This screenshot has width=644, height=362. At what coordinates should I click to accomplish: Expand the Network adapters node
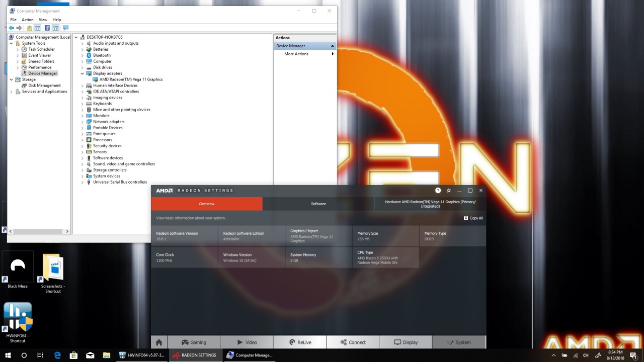tap(83, 122)
